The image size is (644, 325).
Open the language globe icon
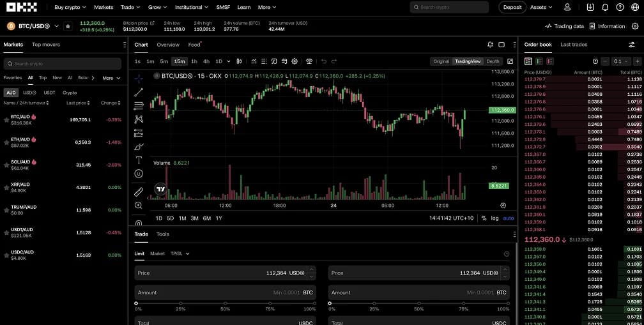[634, 7]
